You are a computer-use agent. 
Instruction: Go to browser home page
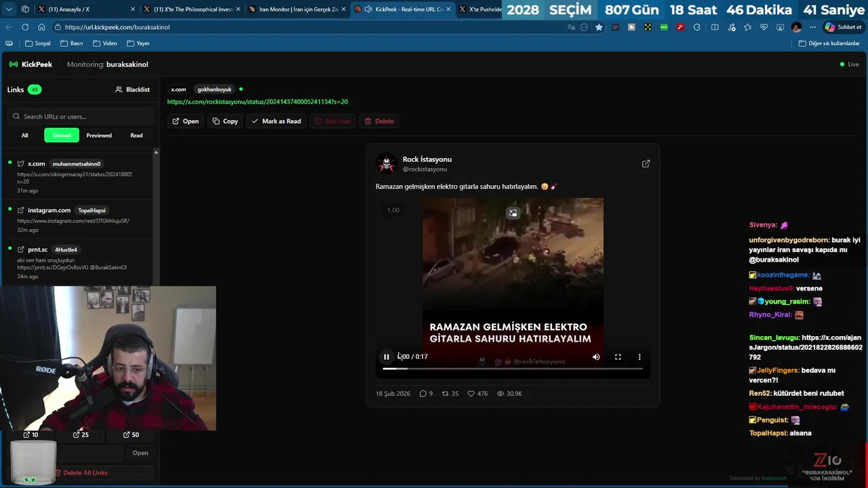point(41,27)
